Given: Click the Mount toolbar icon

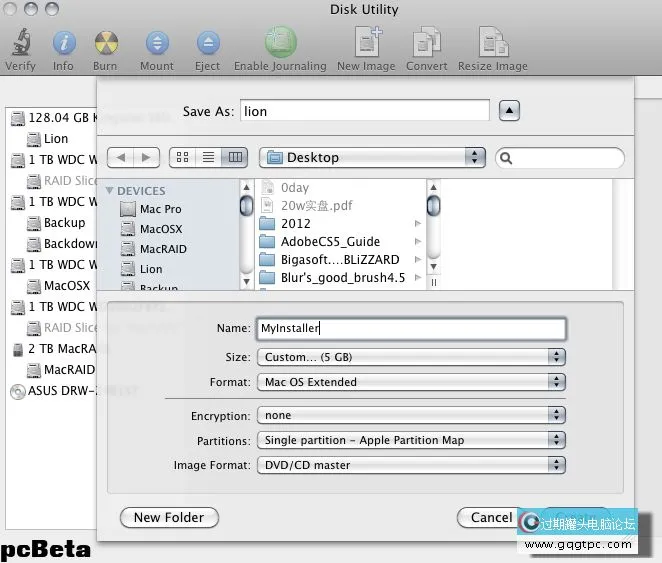Looking at the screenshot, I should (x=157, y=44).
